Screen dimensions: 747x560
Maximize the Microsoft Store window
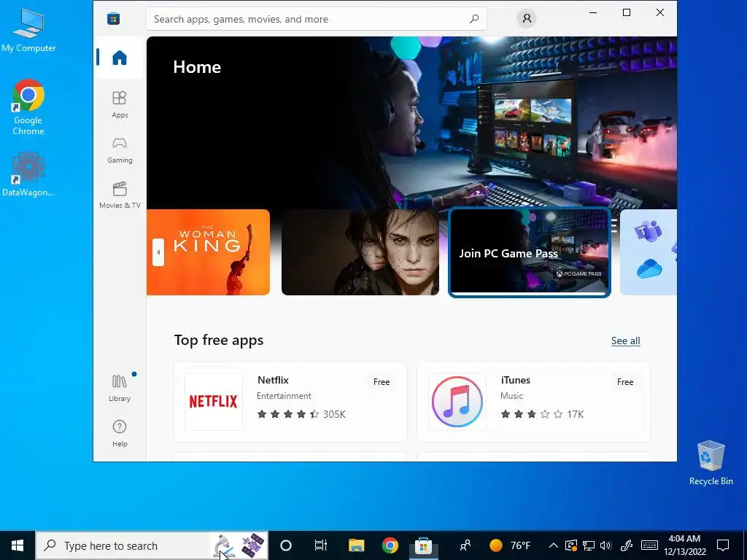coord(627,12)
